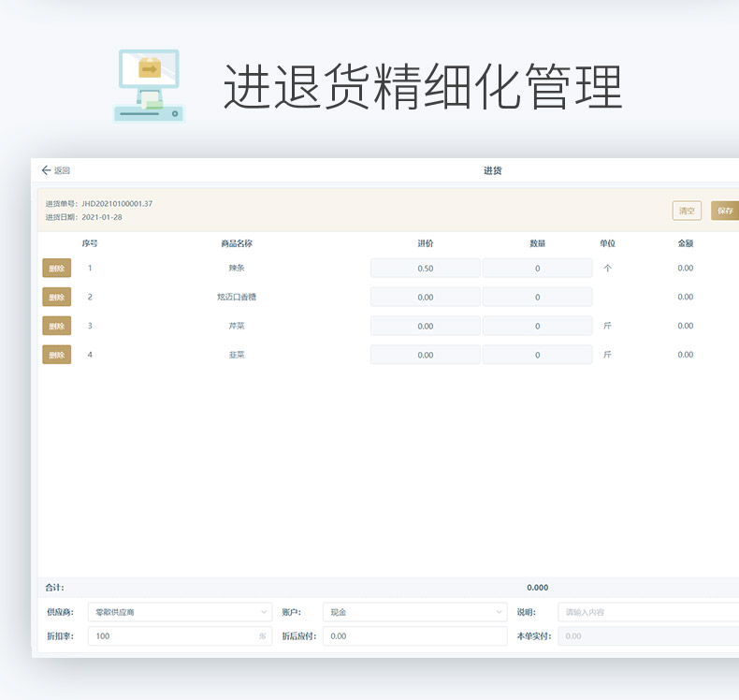The image size is (739, 700).
Task: Click the 说明 description input field
Action: pos(647,612)
